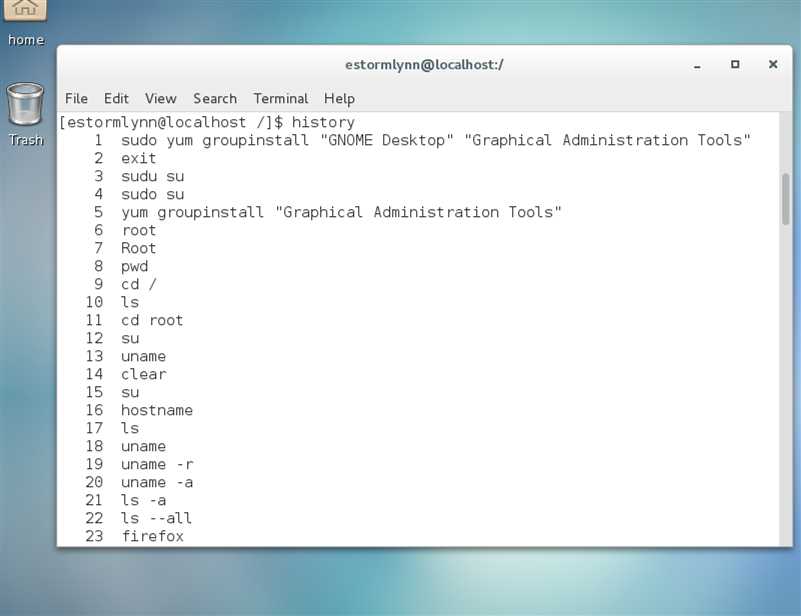Maximize the terminal window

(x=735, y=64)
